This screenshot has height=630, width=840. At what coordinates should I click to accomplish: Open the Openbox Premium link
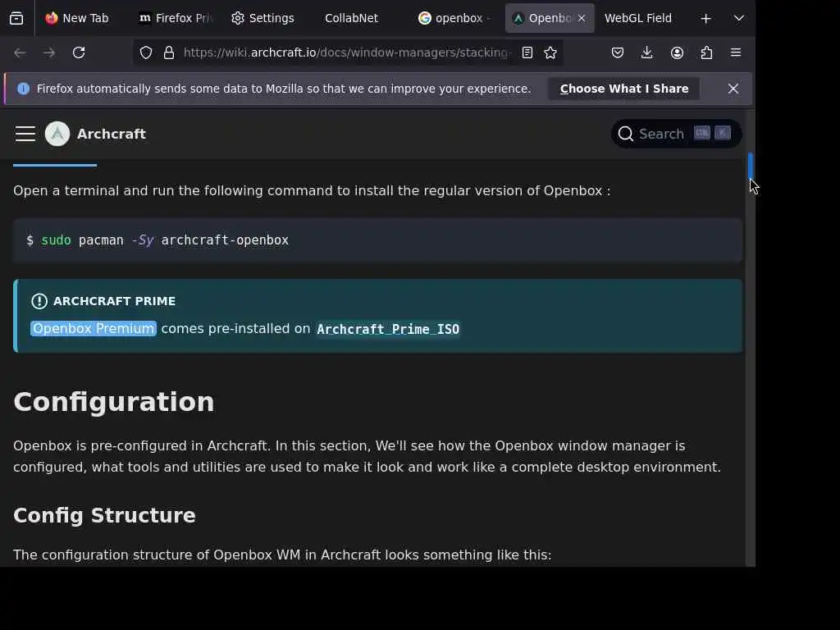click(x=94, y=328)
